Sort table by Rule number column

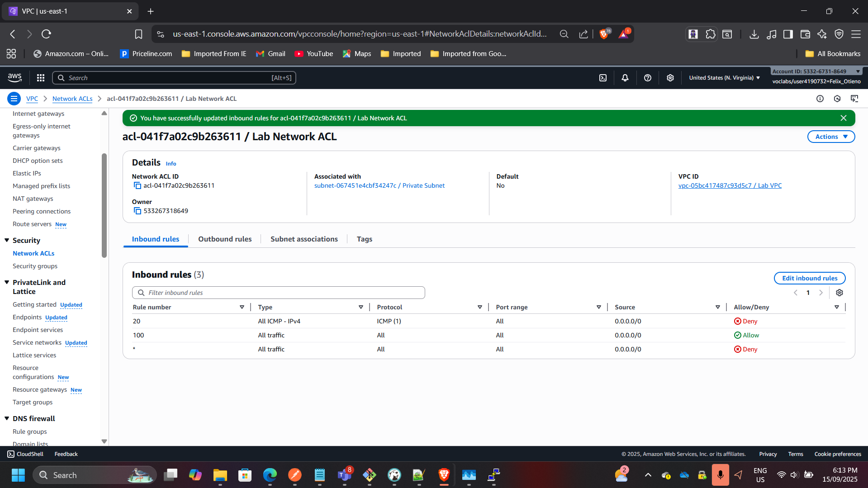[152, 307]
